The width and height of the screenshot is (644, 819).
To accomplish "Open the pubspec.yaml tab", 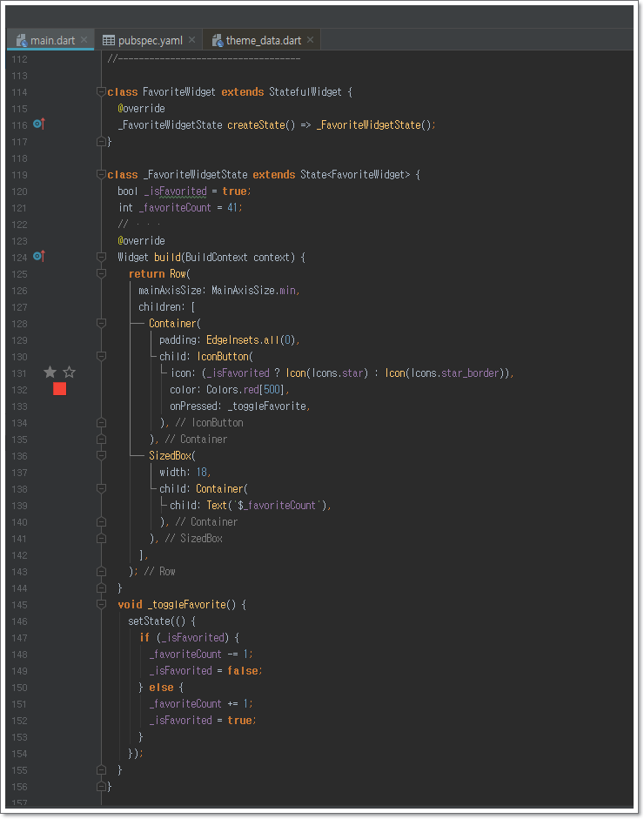I will (150, 40).
